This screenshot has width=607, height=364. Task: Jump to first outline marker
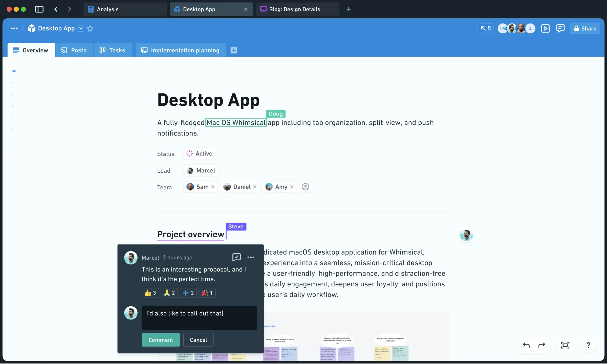point(14,71)
